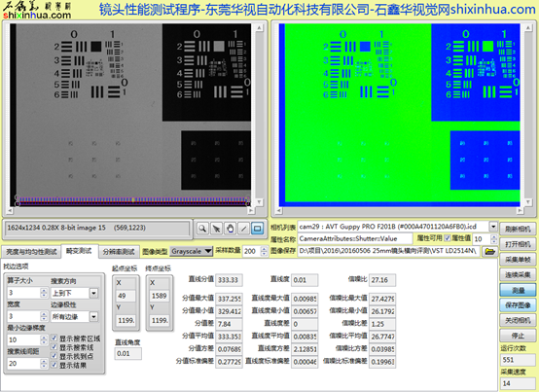Click the 信噪比差 value 1.25
The image size is (539, 392).
(x=382, y=324)
